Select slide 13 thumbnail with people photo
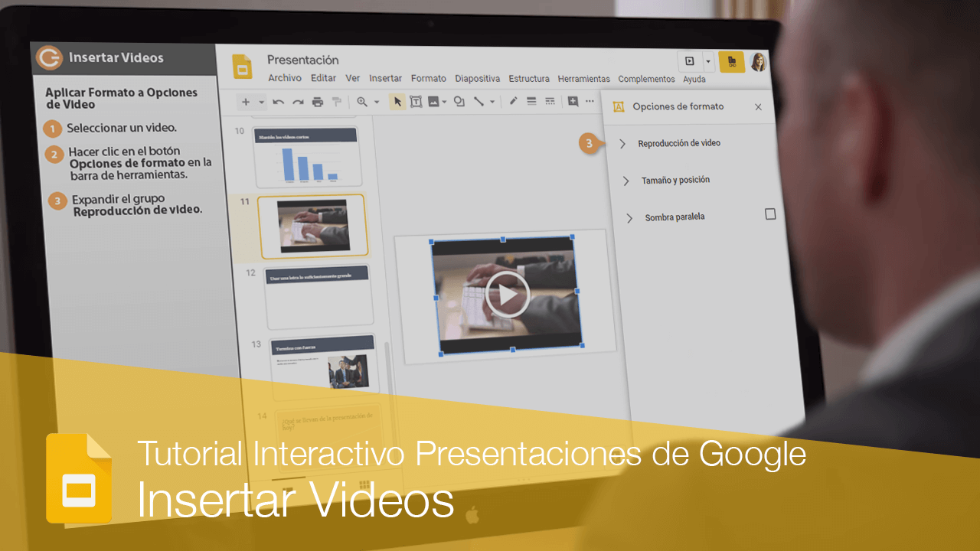The height and width of the screenshot is (551, 980). coord(325,367)
